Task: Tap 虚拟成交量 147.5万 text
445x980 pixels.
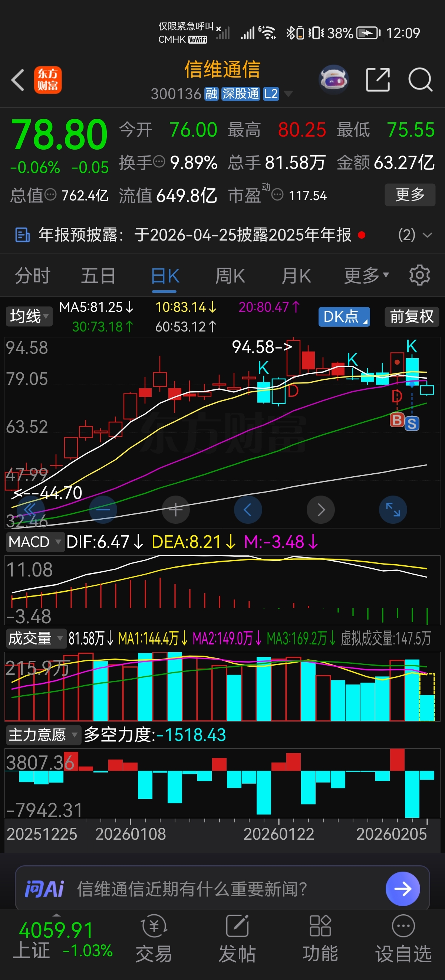Action: [386, 638]
